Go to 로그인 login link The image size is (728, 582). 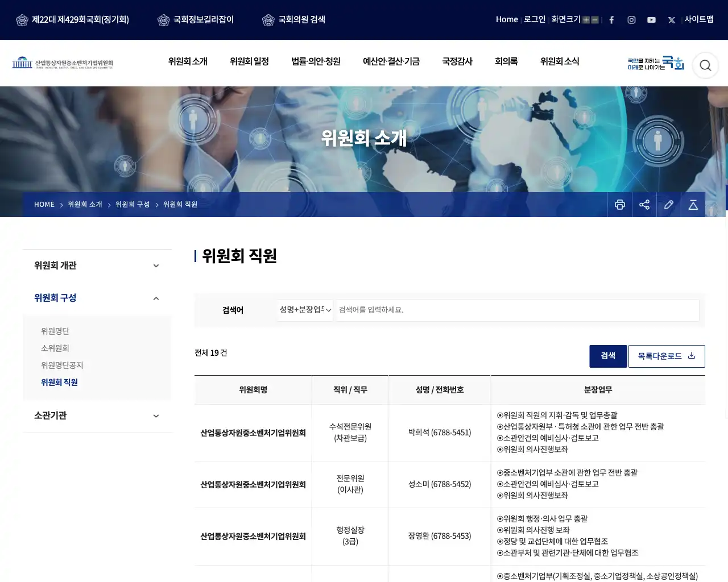pos(535,19)
